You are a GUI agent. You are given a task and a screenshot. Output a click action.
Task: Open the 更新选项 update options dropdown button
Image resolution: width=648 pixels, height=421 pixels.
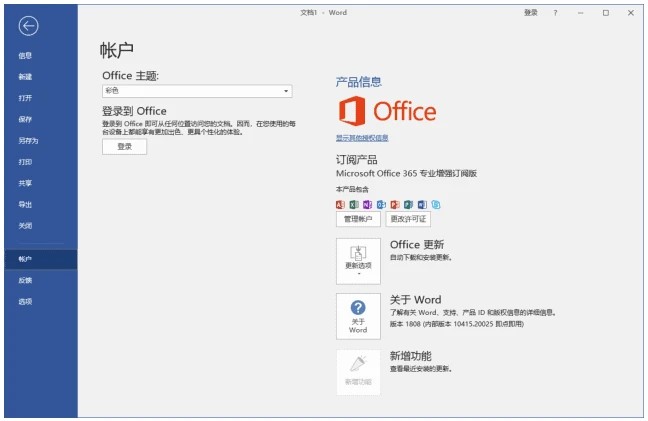coord(358,261)
